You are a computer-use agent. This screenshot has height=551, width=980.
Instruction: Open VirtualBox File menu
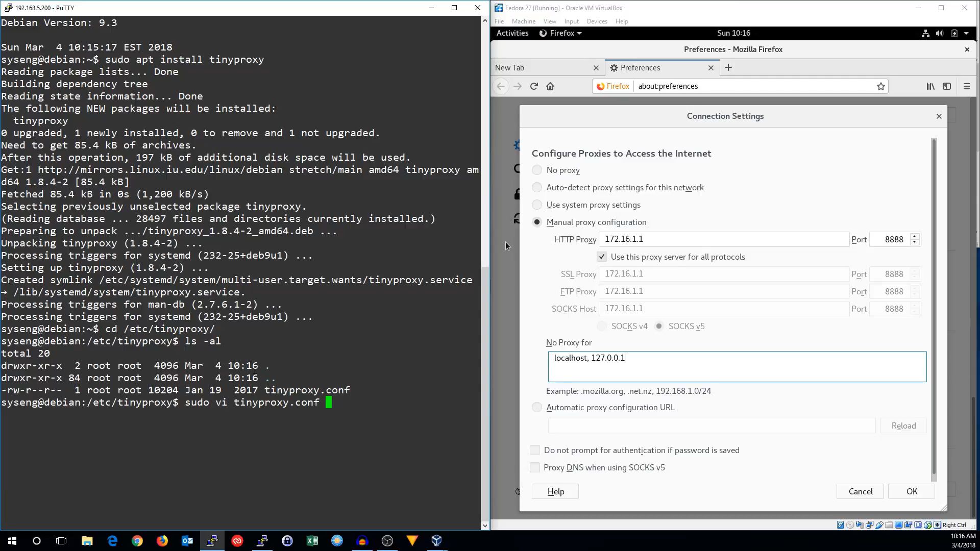499,21
